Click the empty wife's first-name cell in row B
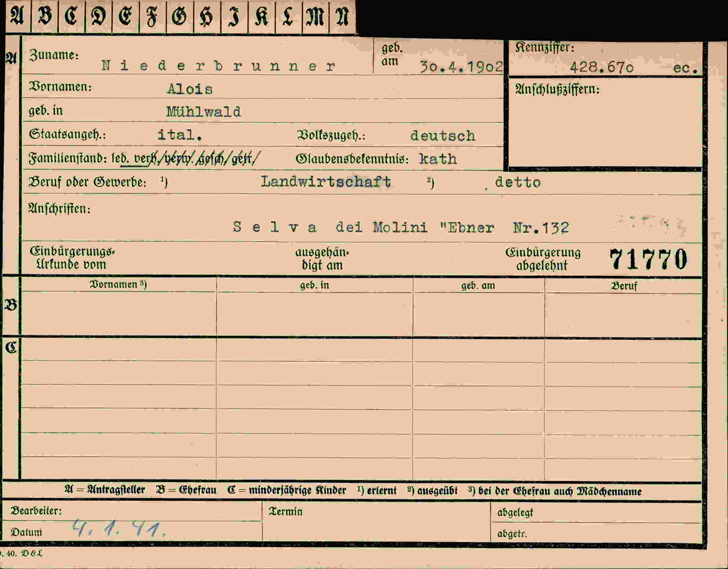728x569 pixels. tap(118, 313)
